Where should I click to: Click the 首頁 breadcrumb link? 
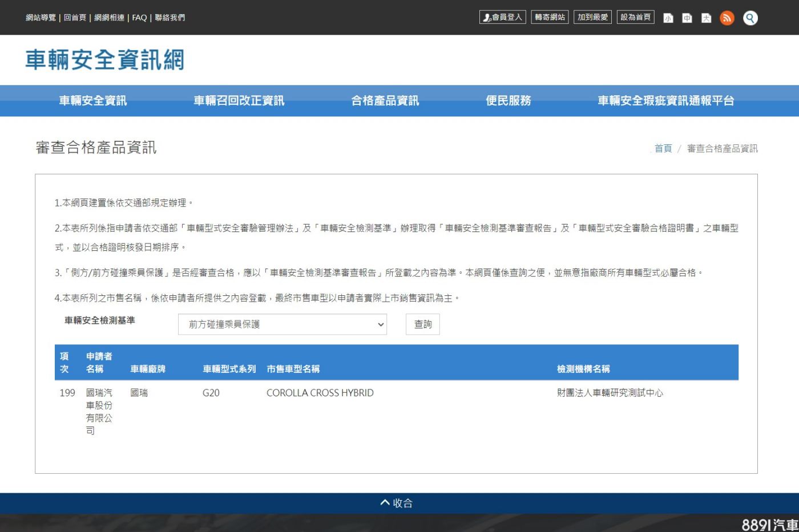pos(663,148)
